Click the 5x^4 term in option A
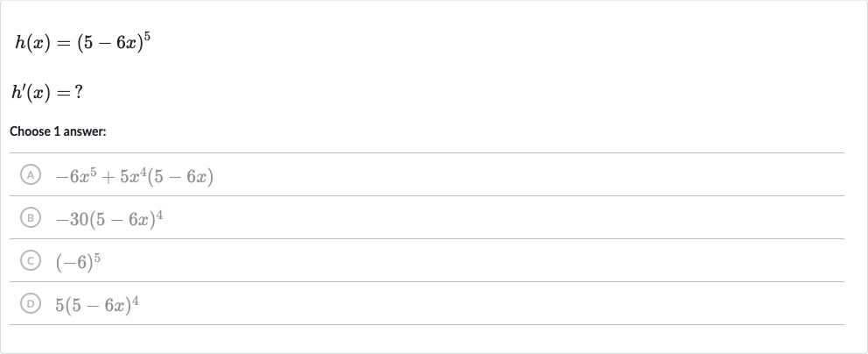Viewport: 868px width, 354px height. point(133,175)
